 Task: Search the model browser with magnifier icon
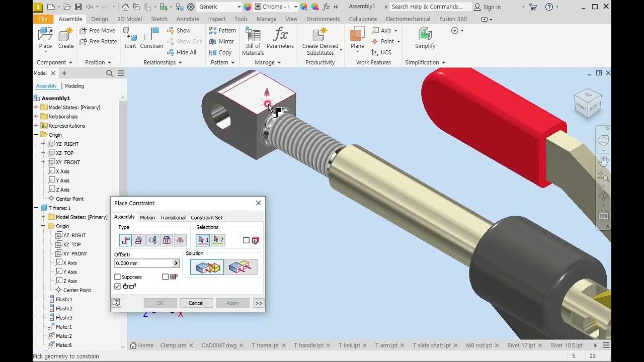(x=110, y=73)
